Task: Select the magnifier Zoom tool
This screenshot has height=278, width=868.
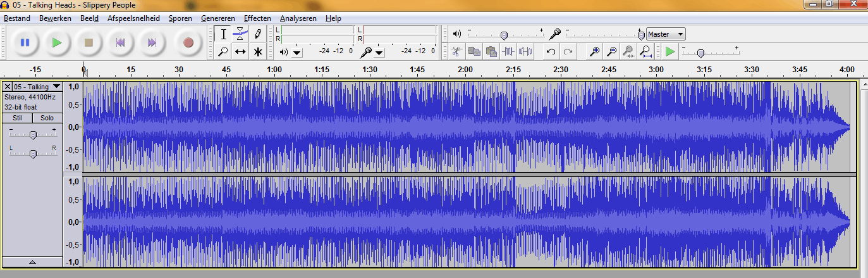Action: click(223, 52)
